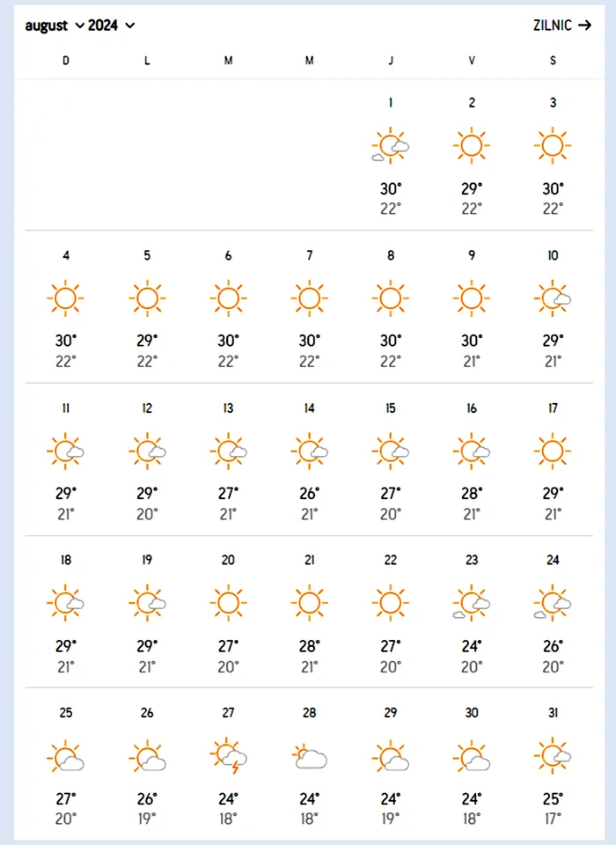
Task: Open the august month dropdown
Action: click(55, 26)
